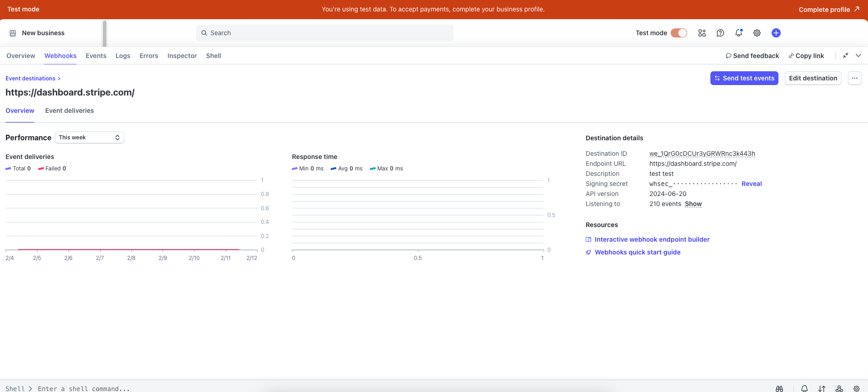Click the New business account name
Image resolution: width=868 pixels, height=392 pixels.
point(43,33)
